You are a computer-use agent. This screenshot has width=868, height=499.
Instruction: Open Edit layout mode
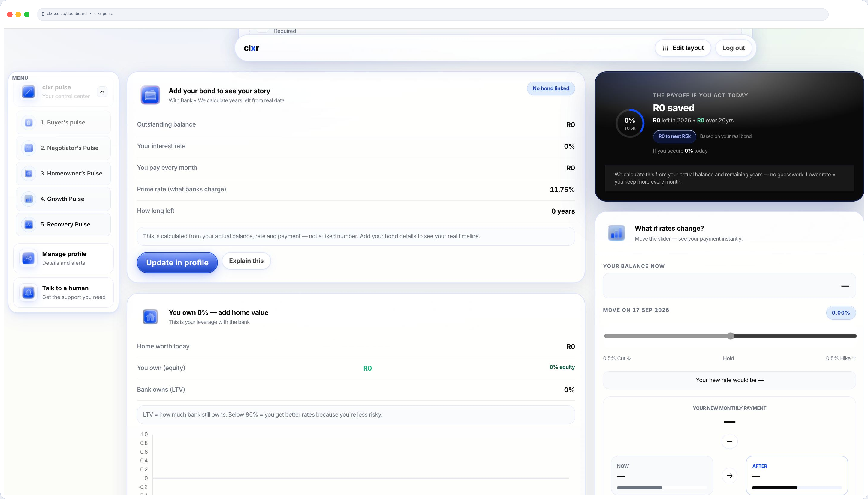pos(683,48)
